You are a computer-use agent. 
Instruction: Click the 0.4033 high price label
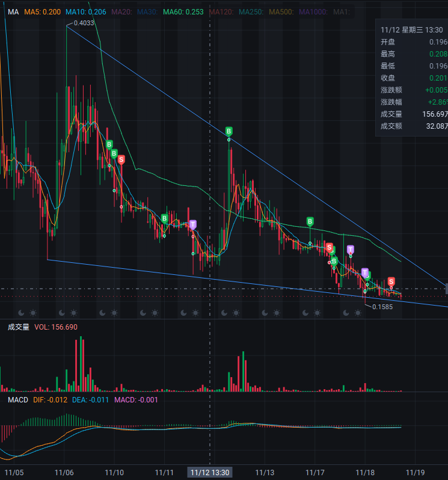click(x=84, y=23)
